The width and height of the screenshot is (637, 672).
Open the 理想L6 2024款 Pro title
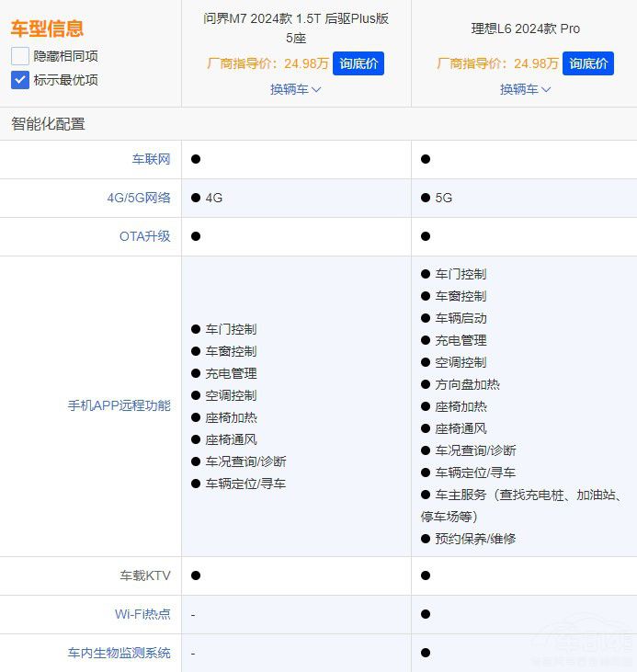pos(526,28)
